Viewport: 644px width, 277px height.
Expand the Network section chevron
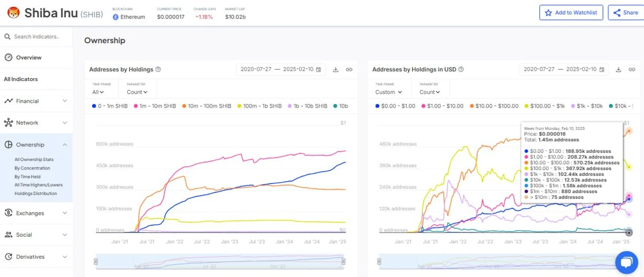click(x=65, y=123)
